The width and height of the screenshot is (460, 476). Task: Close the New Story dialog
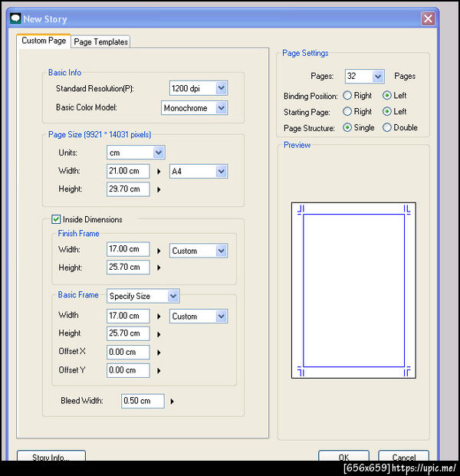428,19
